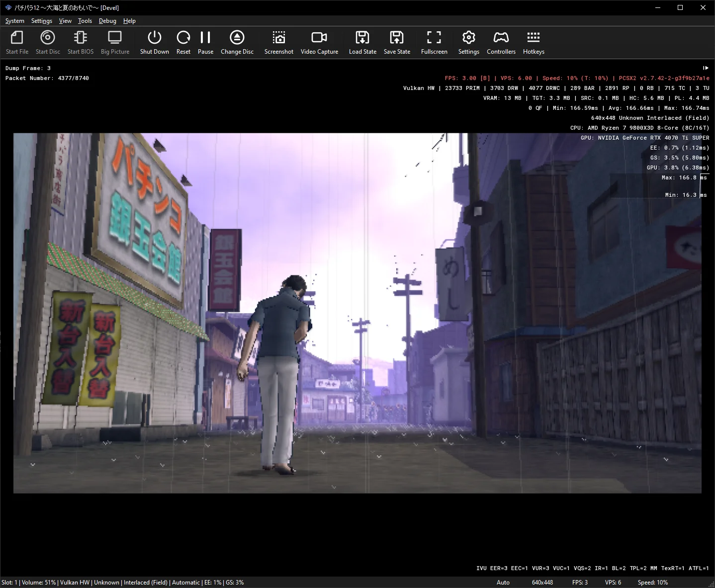Click the 'Vulkan HW | 23733 PRIM' overlay line

coord(556,88)
